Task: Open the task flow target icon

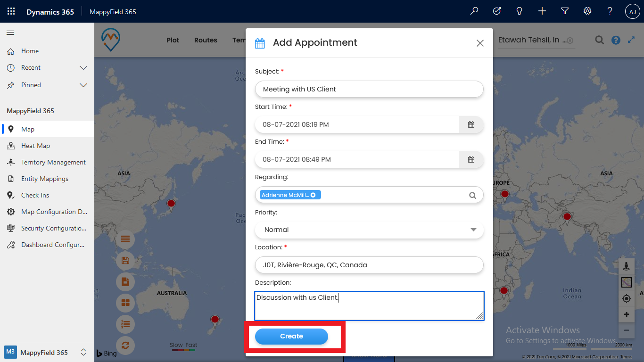Action: point(497,11)
